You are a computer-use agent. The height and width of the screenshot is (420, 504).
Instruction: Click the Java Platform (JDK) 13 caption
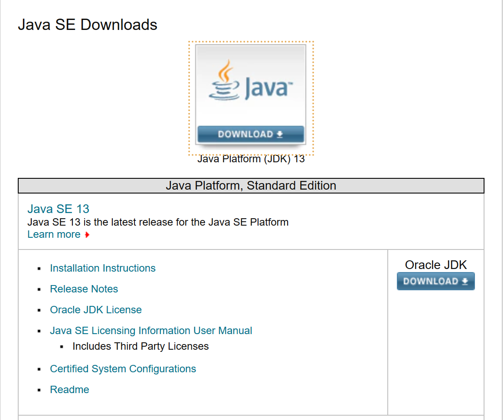coord(251,159)
